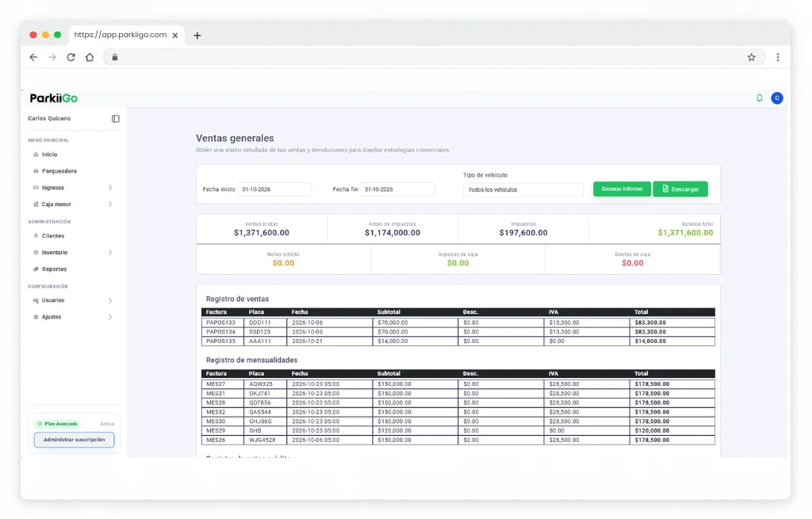Click the Usuarios sidebar icon
This screenshot has height=519, width=812.
pyautogui.click(x=36, y=300)
